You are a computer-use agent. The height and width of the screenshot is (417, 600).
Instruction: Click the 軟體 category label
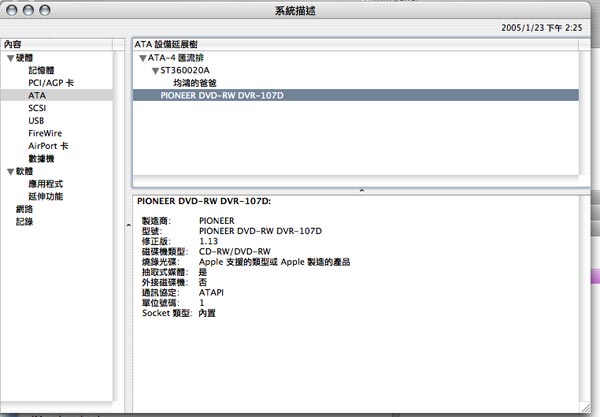(24, 171)
